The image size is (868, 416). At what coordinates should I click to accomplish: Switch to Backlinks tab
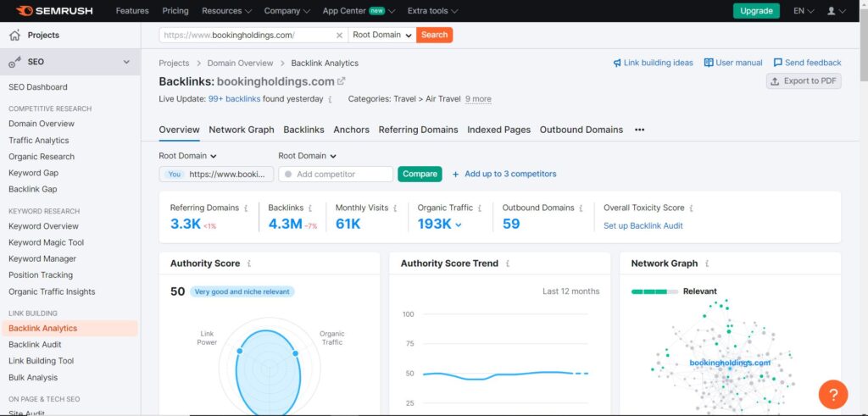304,130
